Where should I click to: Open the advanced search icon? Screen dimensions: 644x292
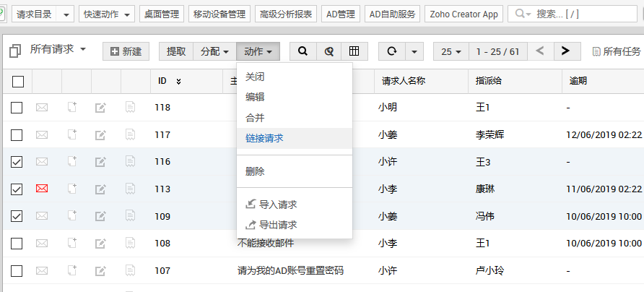328,51
